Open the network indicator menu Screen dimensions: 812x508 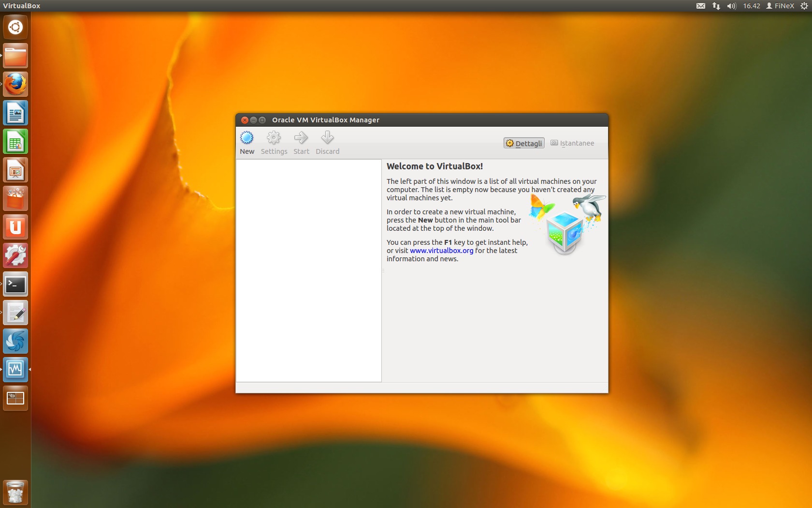[716, 6]
